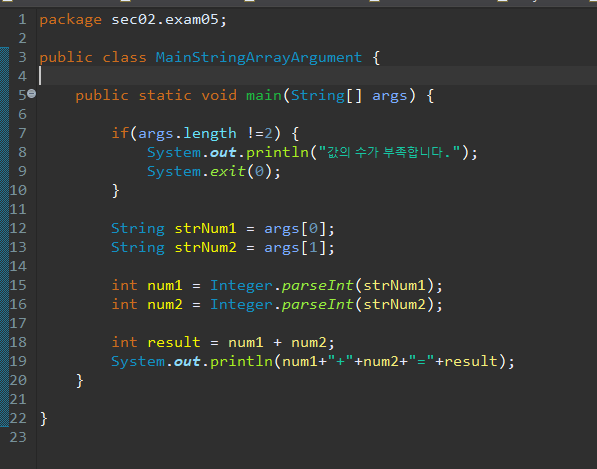This screenshot has height=469, width=597.
Task: Click the 'result' variable declaration on line 18
Action: pos(174,343)
